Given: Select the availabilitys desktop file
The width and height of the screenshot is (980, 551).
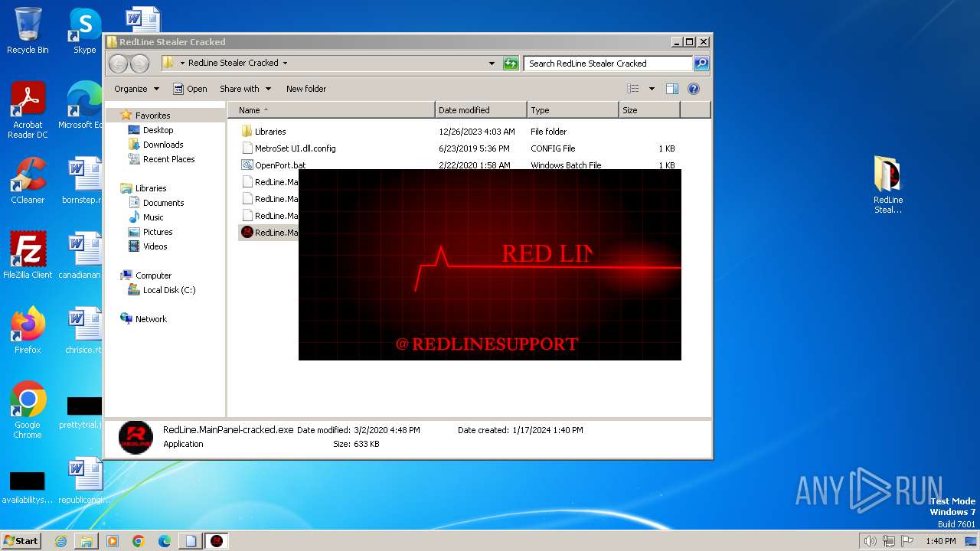Looking at the screenshot, I should tap(28, 487).
